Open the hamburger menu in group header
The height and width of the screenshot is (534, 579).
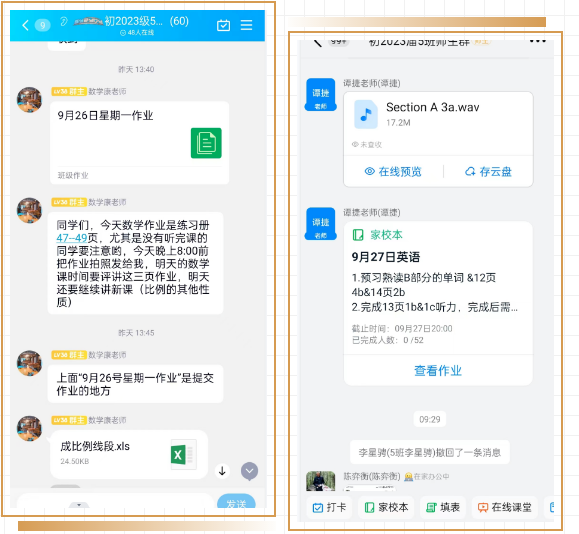[x=246, y=25]
